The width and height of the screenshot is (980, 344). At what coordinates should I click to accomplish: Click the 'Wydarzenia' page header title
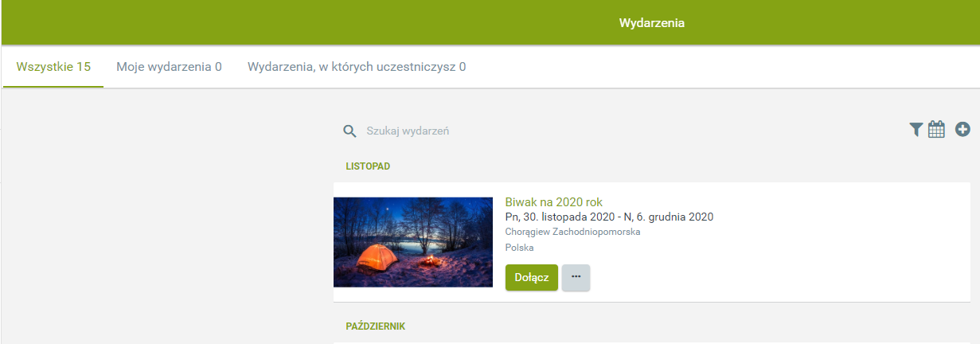[651, 23]
